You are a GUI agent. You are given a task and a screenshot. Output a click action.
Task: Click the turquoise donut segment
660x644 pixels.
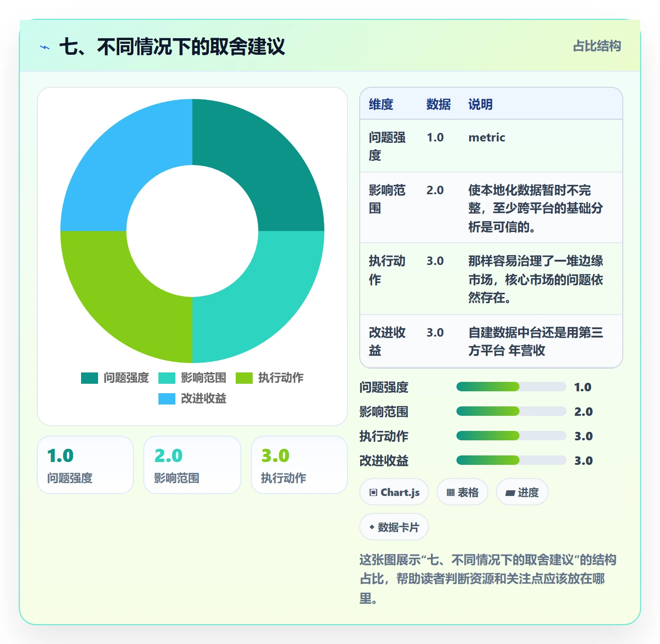pyautogui.click(x=262, y=300)
